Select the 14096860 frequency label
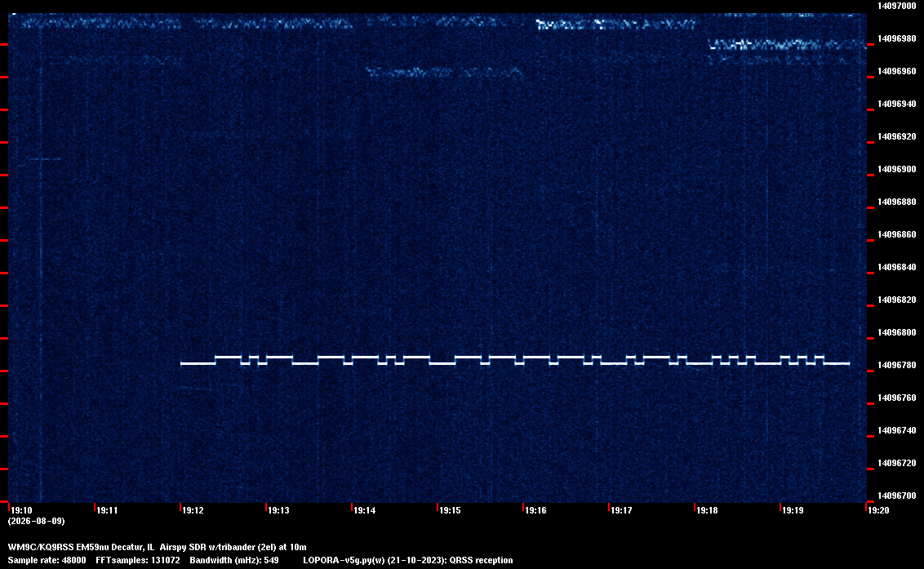This screenshot has width=924, height=569. pos(897,234)
